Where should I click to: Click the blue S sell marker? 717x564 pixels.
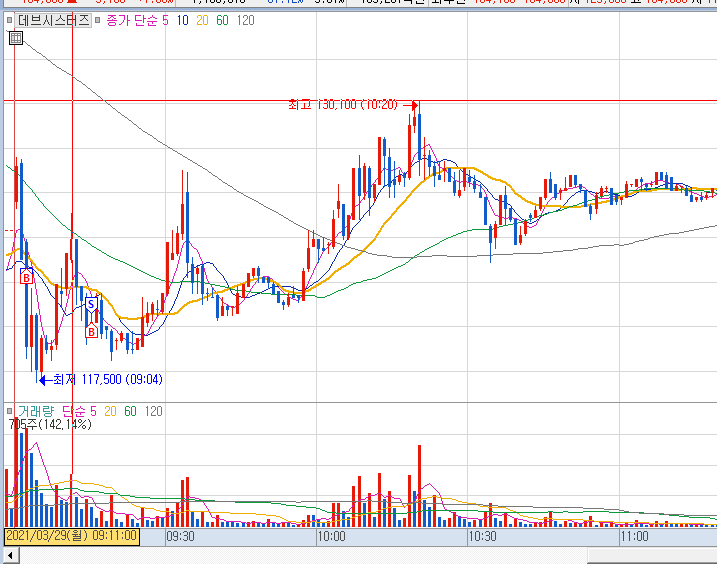[91, 305]
